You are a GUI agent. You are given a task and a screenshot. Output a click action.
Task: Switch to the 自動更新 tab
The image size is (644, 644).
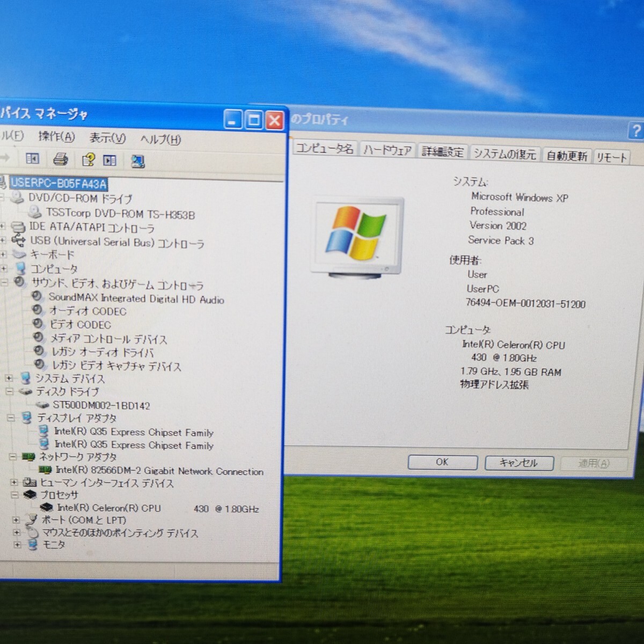coord(567,156)
